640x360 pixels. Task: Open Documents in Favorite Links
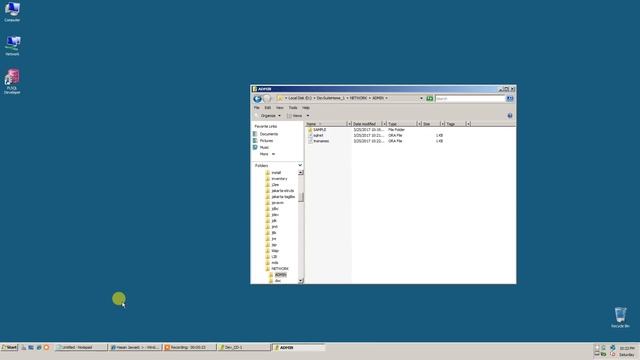(x=269, y=134)
